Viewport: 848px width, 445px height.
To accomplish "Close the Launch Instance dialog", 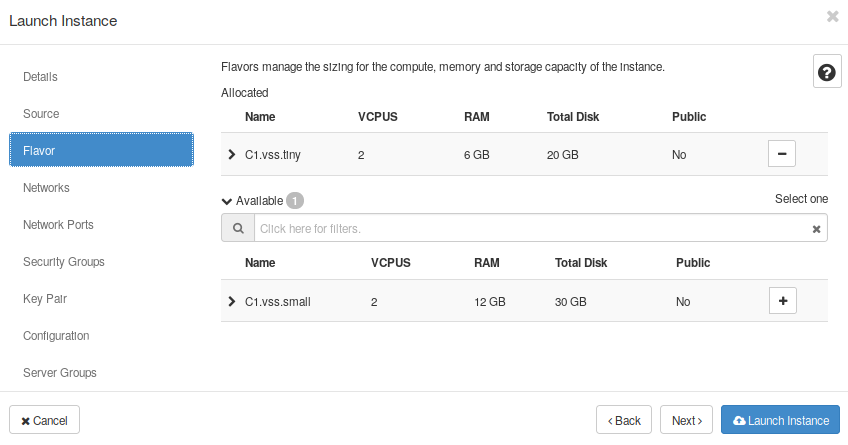I will coord(832,17).
